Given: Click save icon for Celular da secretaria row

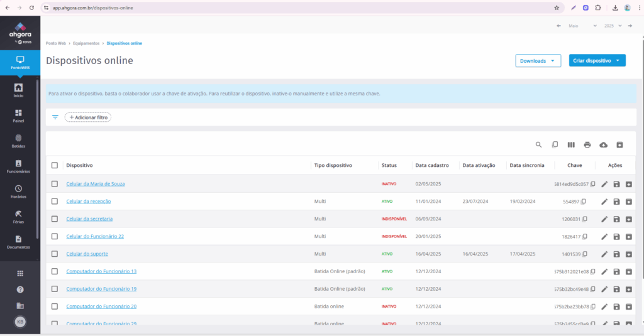Looking at the screenshot, I should click(x=616, y=219).
